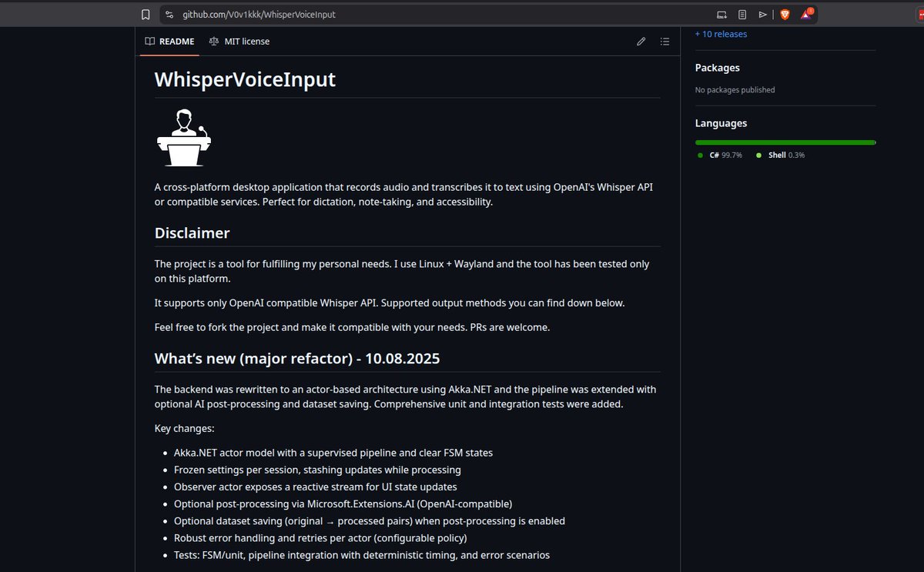Click the book icon on README tab
The width and height of the screenshot is (924, 572).
[x=149, y=42]
